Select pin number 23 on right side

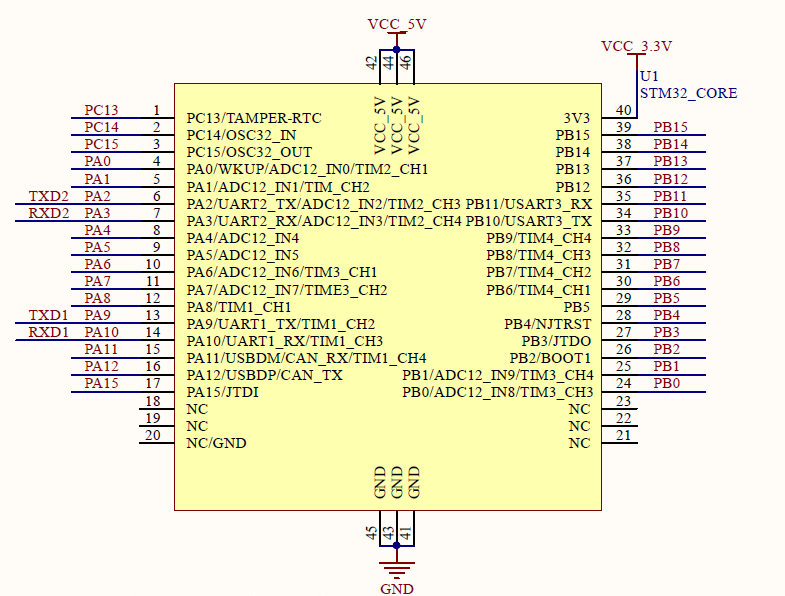coord(623,401)
